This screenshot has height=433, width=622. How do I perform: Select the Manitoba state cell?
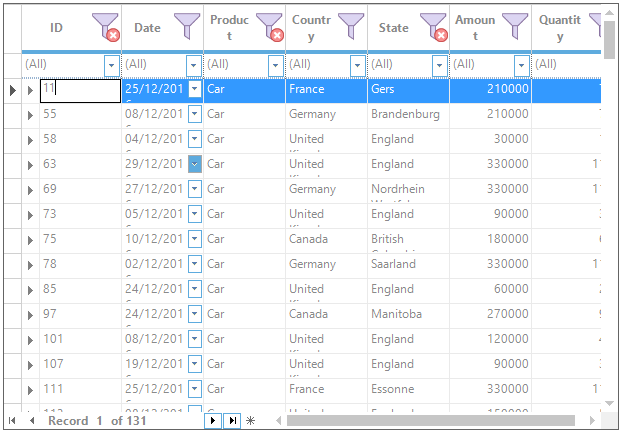(x=409, y=315)
